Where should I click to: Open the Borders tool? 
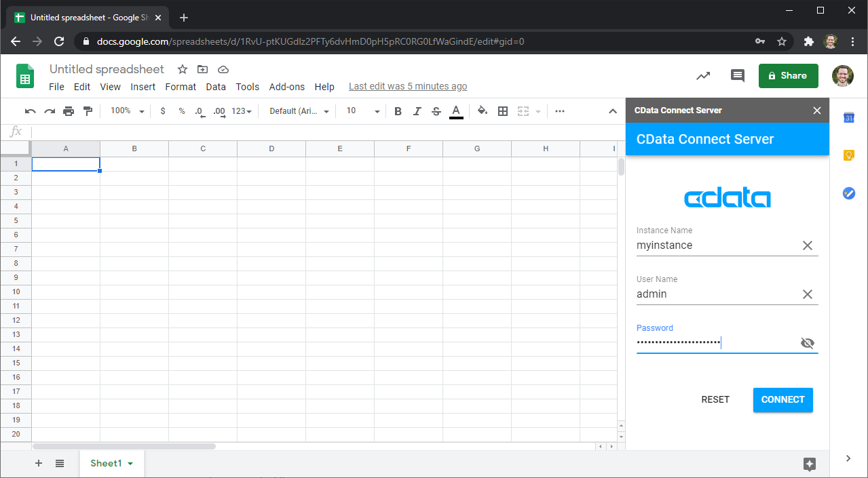tap(503, 111)
